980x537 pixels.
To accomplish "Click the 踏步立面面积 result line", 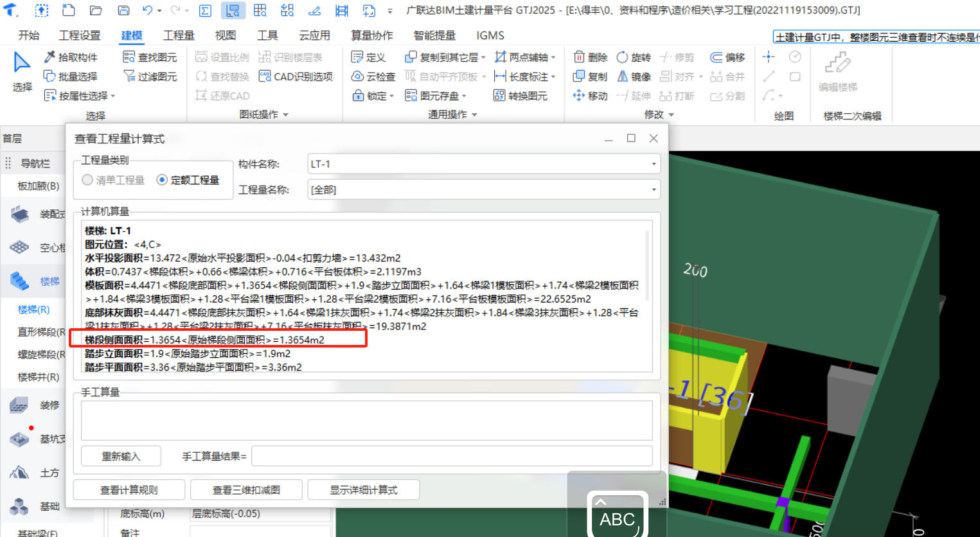I will [x=188, y=354].
